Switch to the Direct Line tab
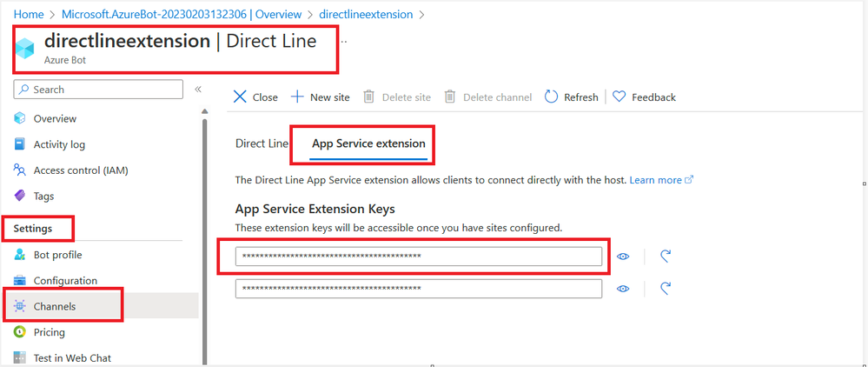 [x=262, y=143]
